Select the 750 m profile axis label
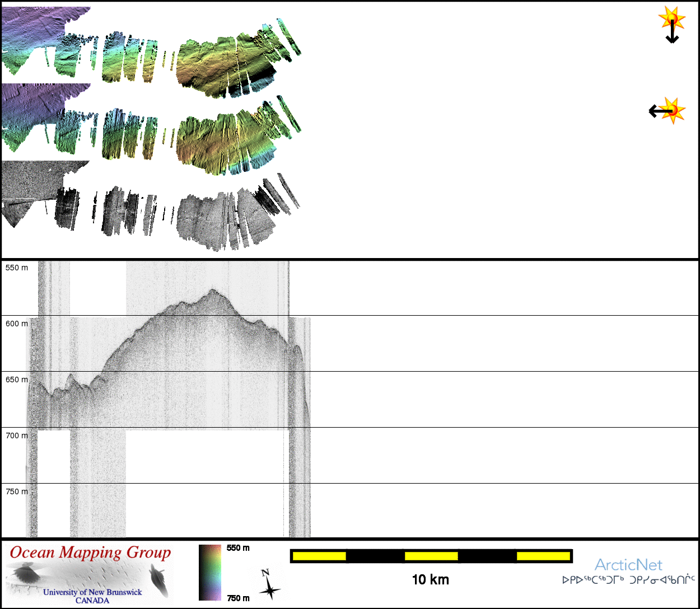This screenshot has width=700, height=609. [17, 491]
